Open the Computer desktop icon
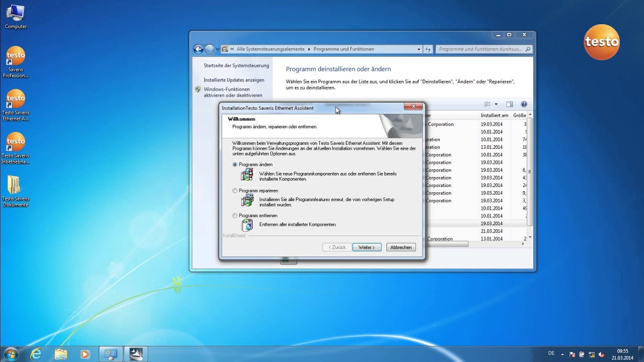 pos(16,17)
